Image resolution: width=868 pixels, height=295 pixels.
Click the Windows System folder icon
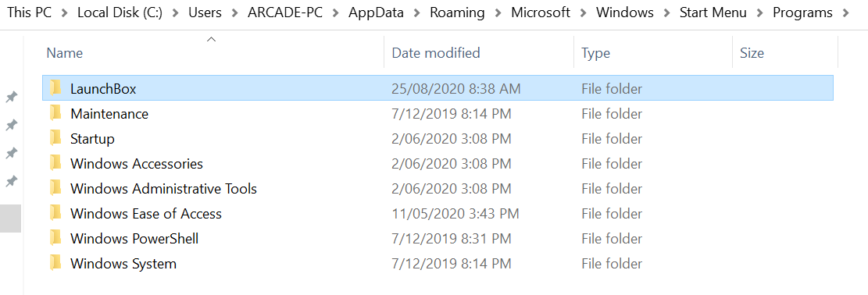pyautogui.click(x=55, y=263)
